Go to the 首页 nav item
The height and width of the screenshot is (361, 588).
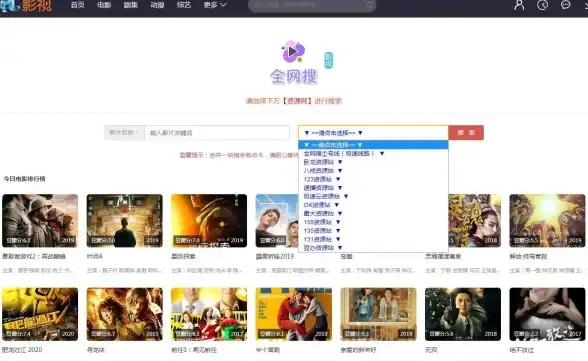coord(78,5)
